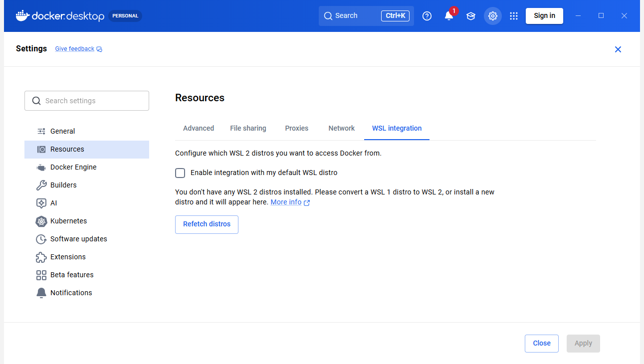644x364 pixels.
Task: Click the AI sparkle icon
Action: tap(41, 203)
